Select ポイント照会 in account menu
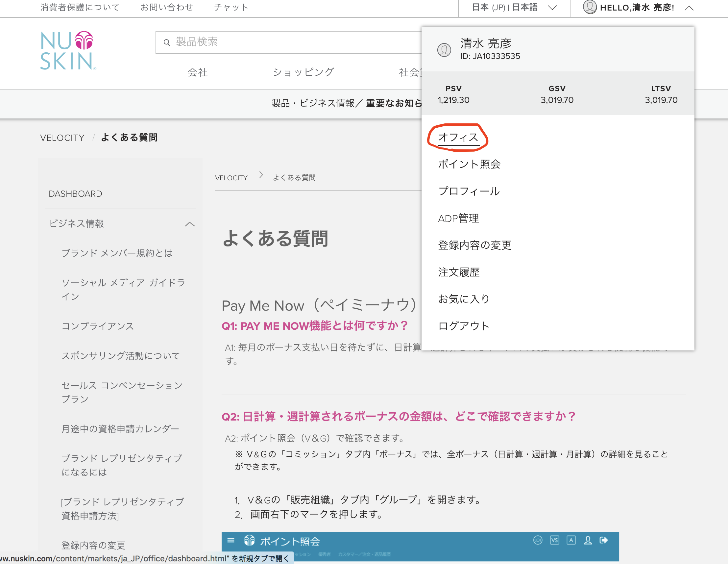728x564 pixels. point(469,164)
